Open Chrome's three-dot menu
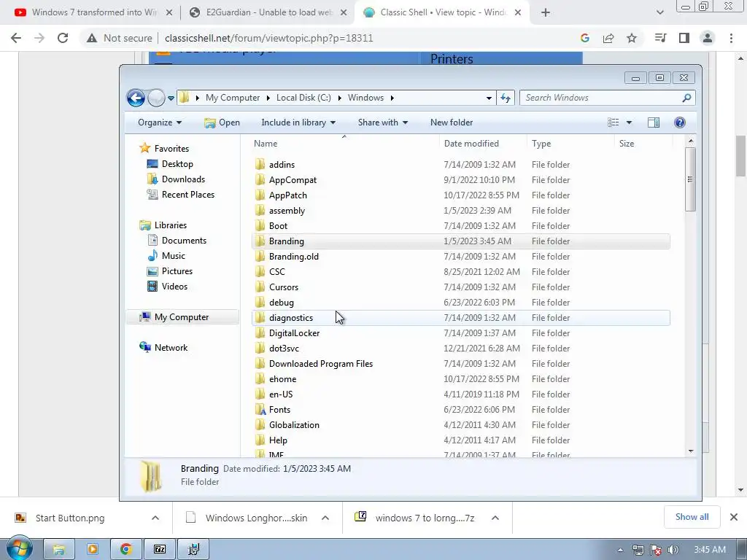Screen dimensions: 747x560 click(x=731, y=38)
